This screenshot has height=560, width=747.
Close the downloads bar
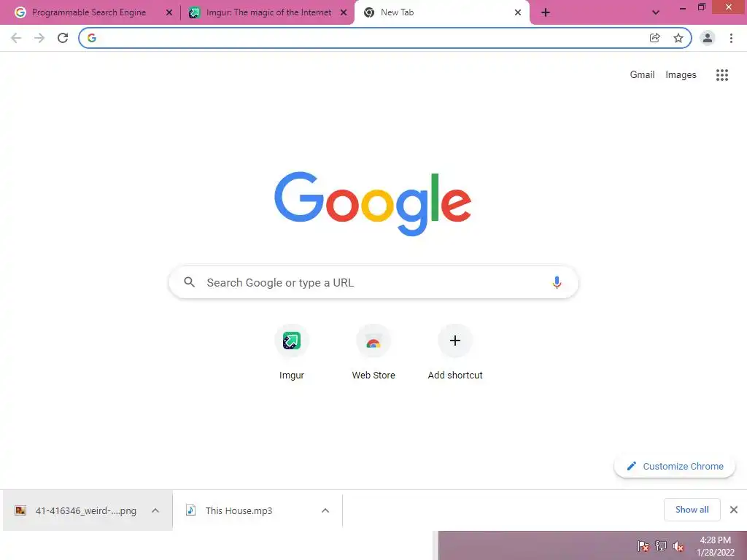[734, 510]
